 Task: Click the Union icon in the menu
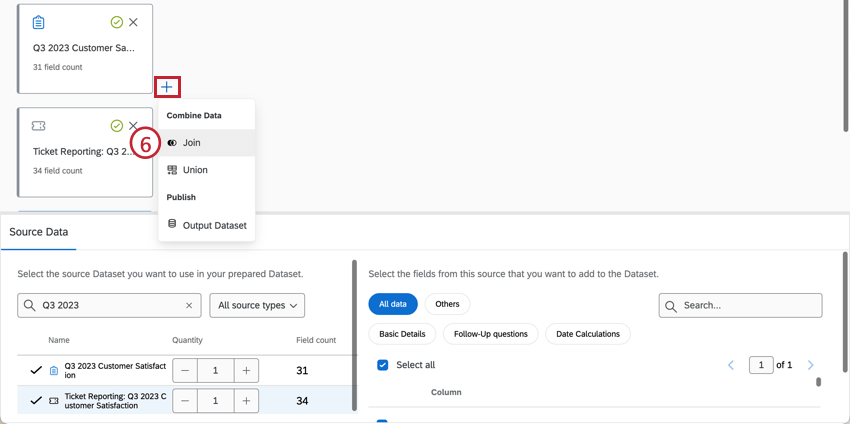pyautogui.click(x=172, y=170)
